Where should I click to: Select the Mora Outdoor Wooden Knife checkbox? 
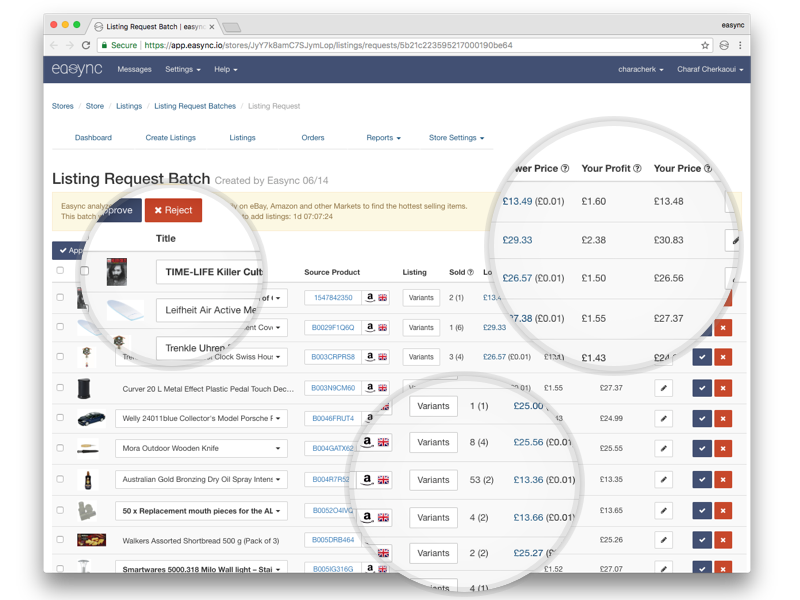pos(60,448)
